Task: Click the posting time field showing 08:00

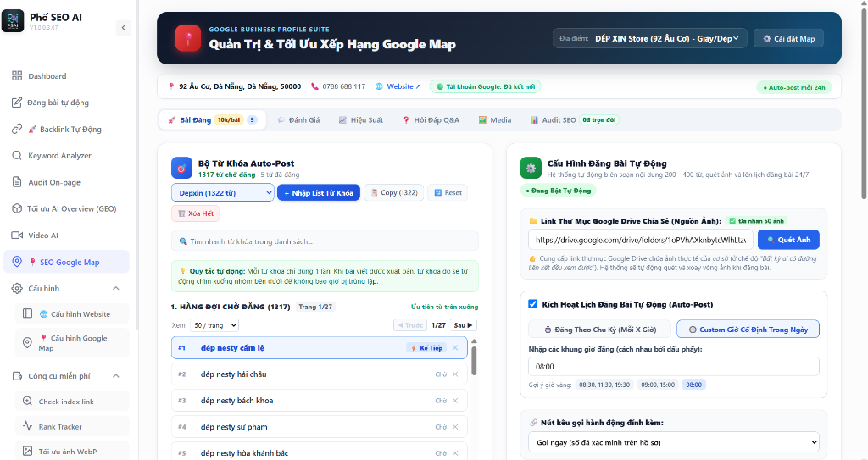Action: pos(674,367)
